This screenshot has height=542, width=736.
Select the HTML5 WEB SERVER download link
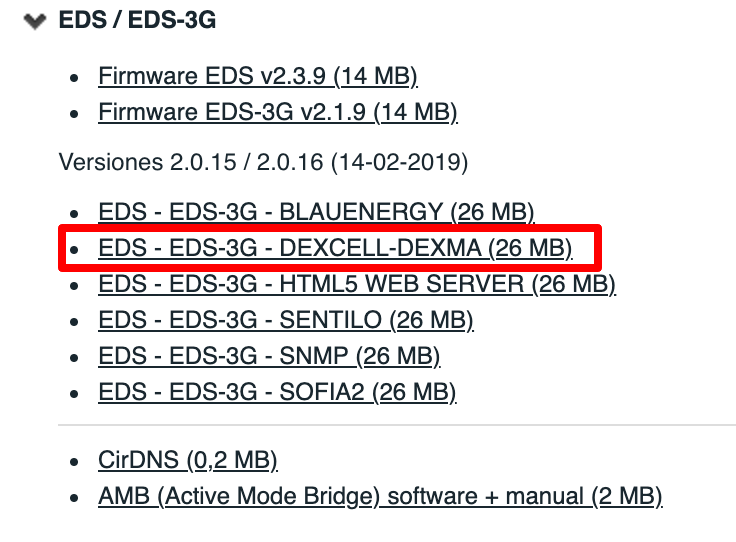(356, 284)
